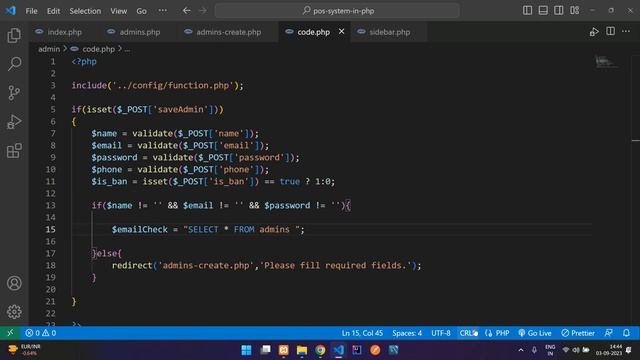640x360 pixels.
Task: Open the File menu
Action: (x=31, y=11)
